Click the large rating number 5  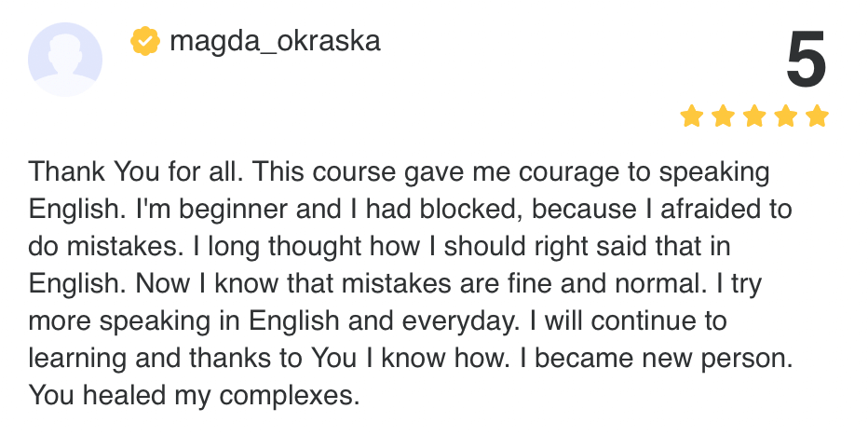pyautogui.click(x=806, y=61)
